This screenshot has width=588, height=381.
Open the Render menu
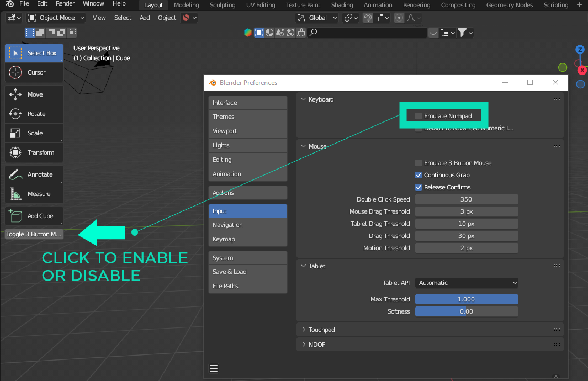pyautogui.click(x=65, y=4)
